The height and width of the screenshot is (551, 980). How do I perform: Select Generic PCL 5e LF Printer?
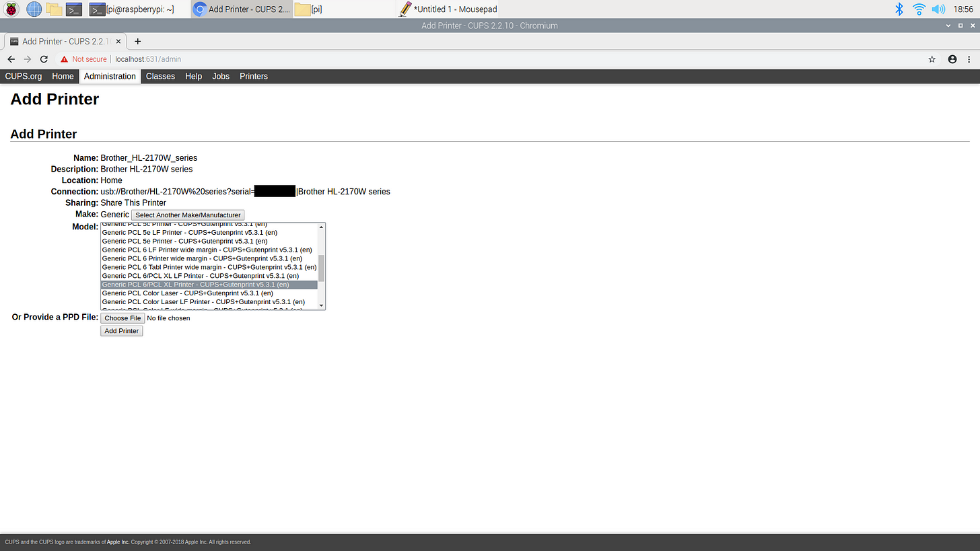pyautogui.click(x=209, y=232)
